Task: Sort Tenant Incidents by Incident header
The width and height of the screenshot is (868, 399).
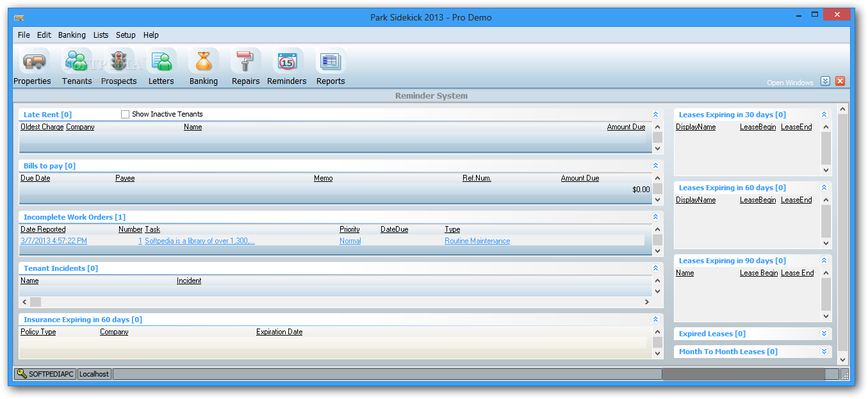Action: (x=189, y=281)
